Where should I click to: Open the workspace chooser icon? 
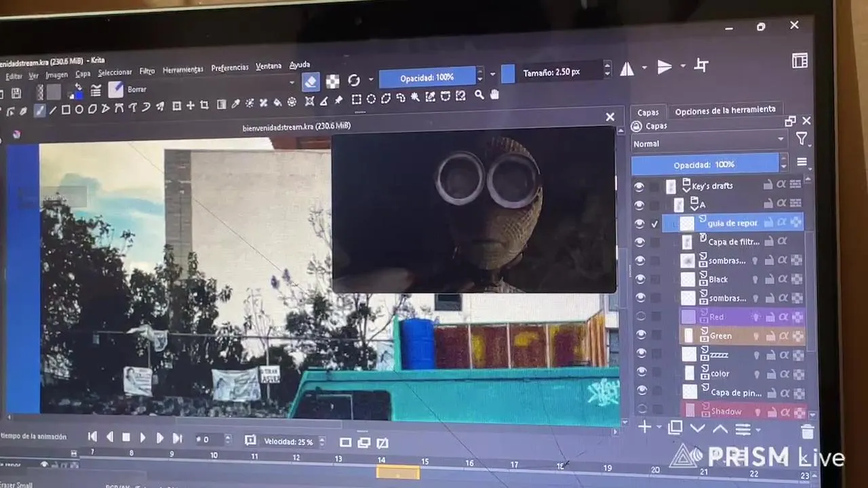click(800, 60)
